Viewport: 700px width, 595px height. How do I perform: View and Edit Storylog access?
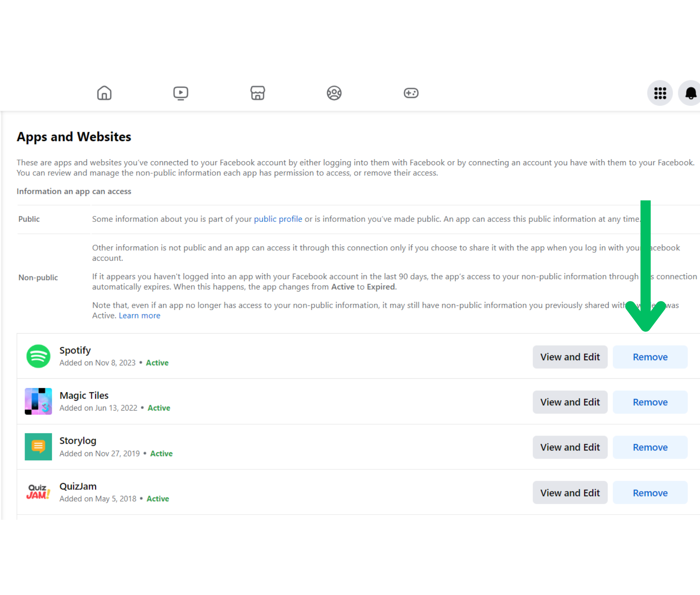(570, 447)
